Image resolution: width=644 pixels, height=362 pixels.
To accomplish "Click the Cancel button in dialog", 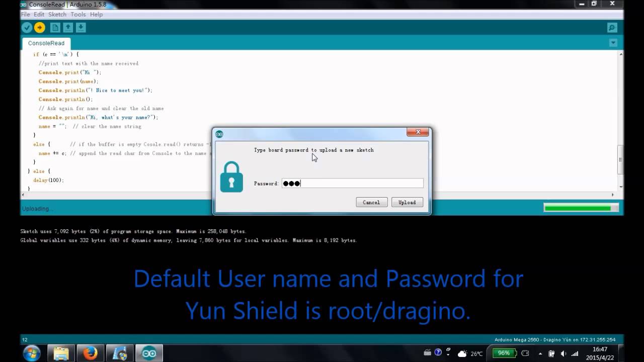I will 371,202.
